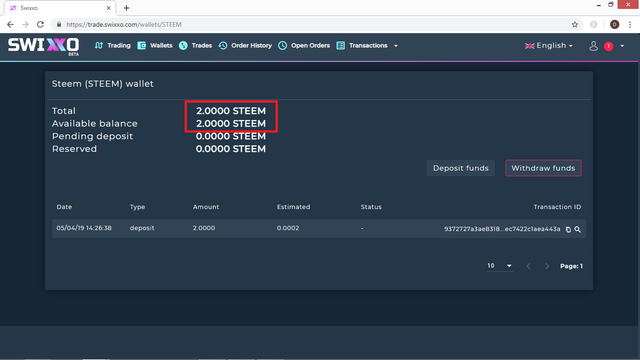Image resolution: width=640 pixels, height=360 pixels.
Task: Click the Order History clock icon
Action: 223,45
